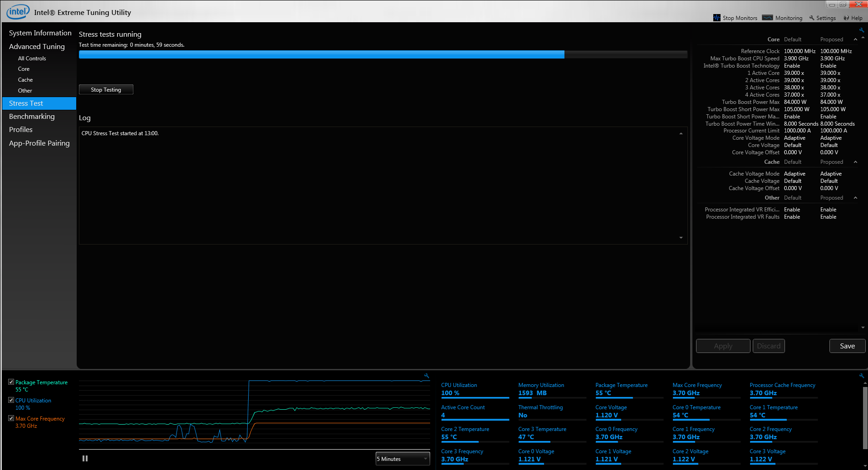Toggle the Package Temperature checkbox
This screenshot has width=868, height=470.
(x=11, y=382)
